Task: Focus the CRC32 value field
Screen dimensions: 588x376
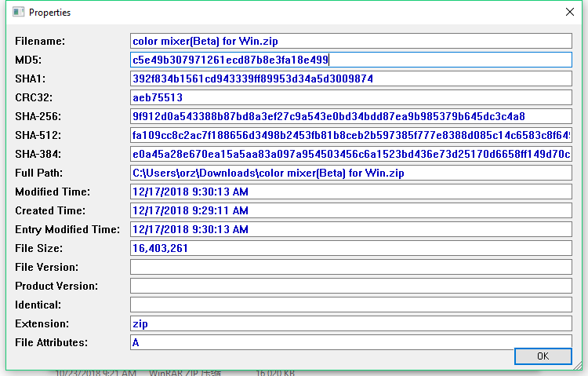Action: (350, 97)
